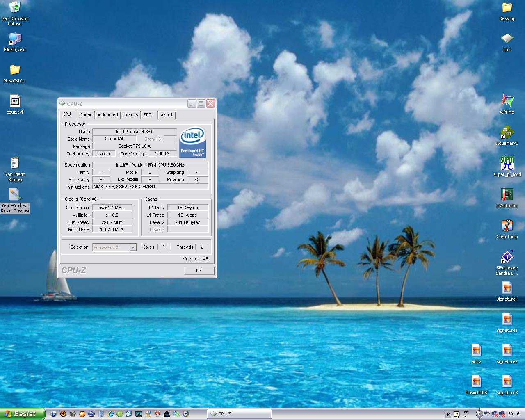Switch to the Mainboard tab in CPU-Z
The height and width of the screenshot is (420, 525).
point(107,115)
